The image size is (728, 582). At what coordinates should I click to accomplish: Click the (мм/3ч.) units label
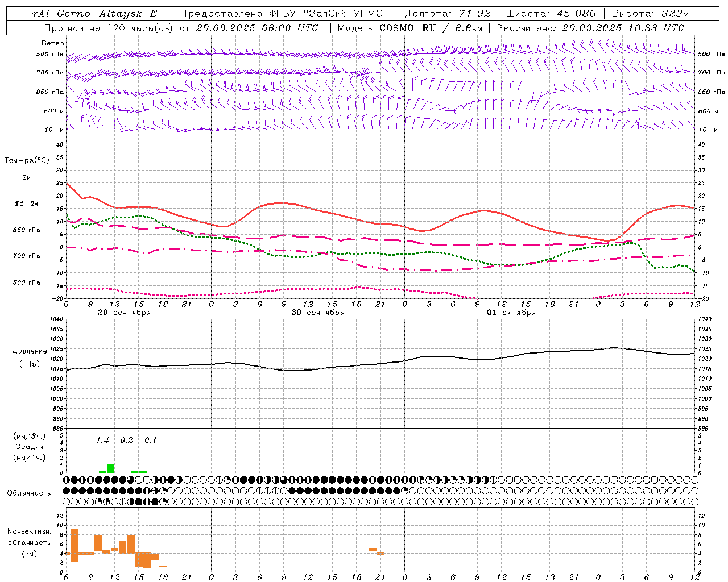(x=29, y=436)
